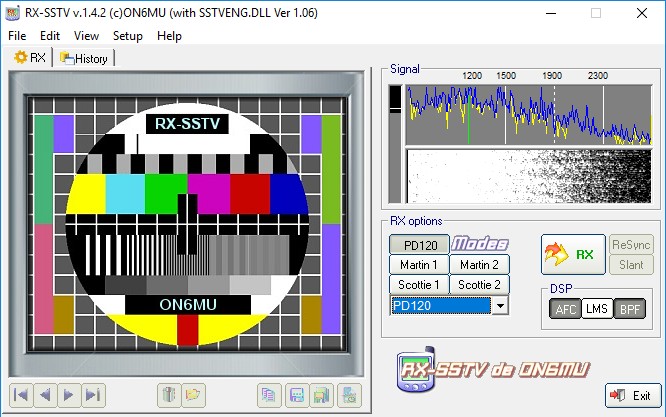Toggle the AFC DSP option
The width and height of the screenshot is (666, 417).
pos(565,309)
